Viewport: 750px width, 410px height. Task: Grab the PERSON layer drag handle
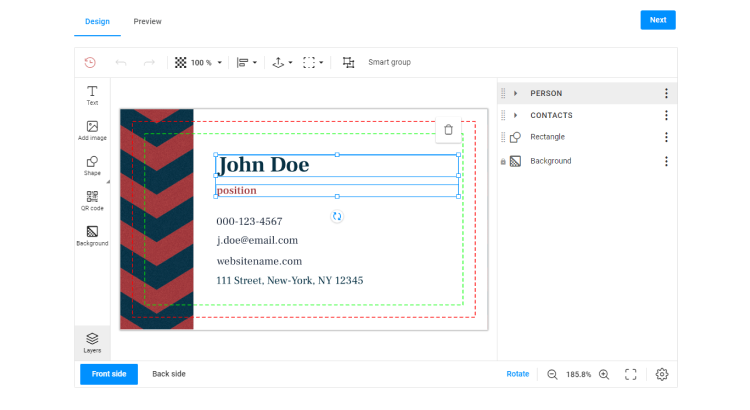[x=503, y=93]
